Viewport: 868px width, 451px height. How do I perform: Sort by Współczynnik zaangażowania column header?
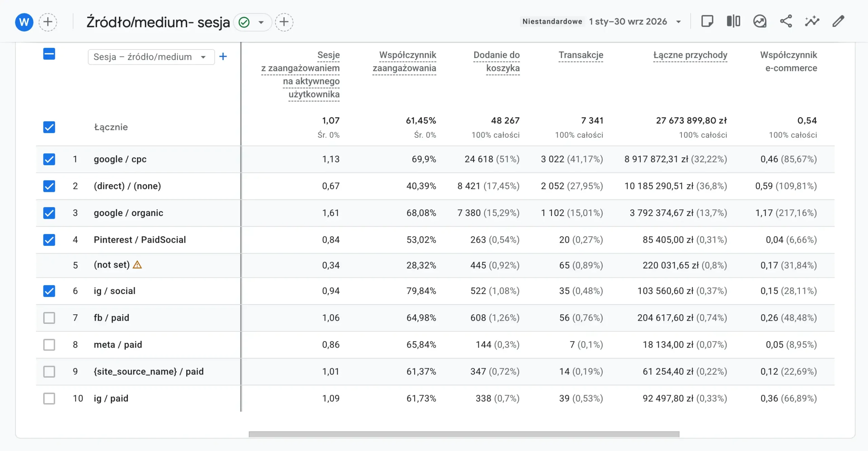[x=405, y=61]
